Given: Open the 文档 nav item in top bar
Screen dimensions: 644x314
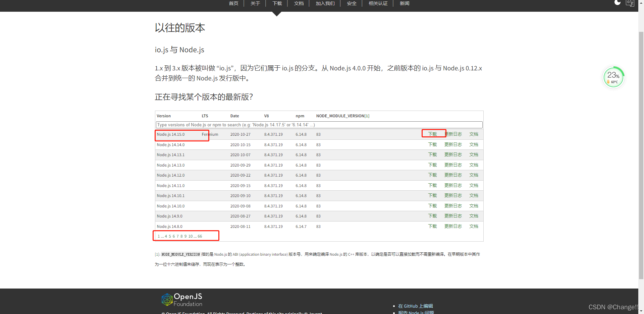Looking at the screenshot, I should [299, 3].
